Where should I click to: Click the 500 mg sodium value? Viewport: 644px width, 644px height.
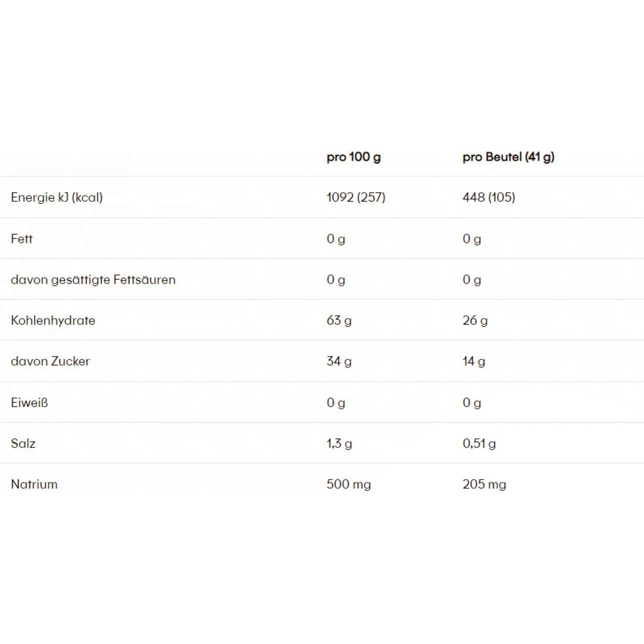pos(349,484)
